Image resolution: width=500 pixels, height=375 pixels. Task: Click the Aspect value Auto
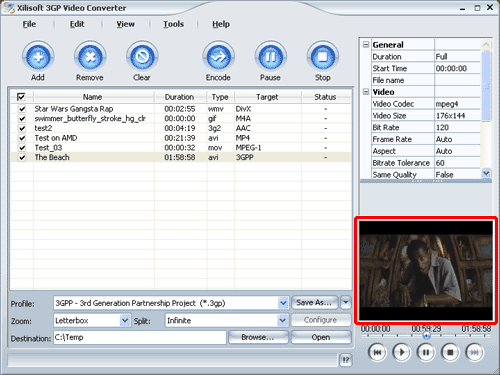(444, 151)
